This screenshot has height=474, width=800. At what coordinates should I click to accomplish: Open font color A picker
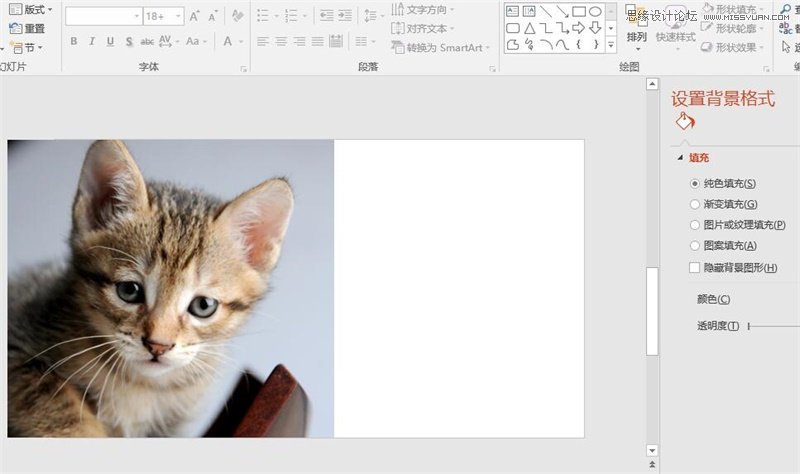[x=232, y=41]
